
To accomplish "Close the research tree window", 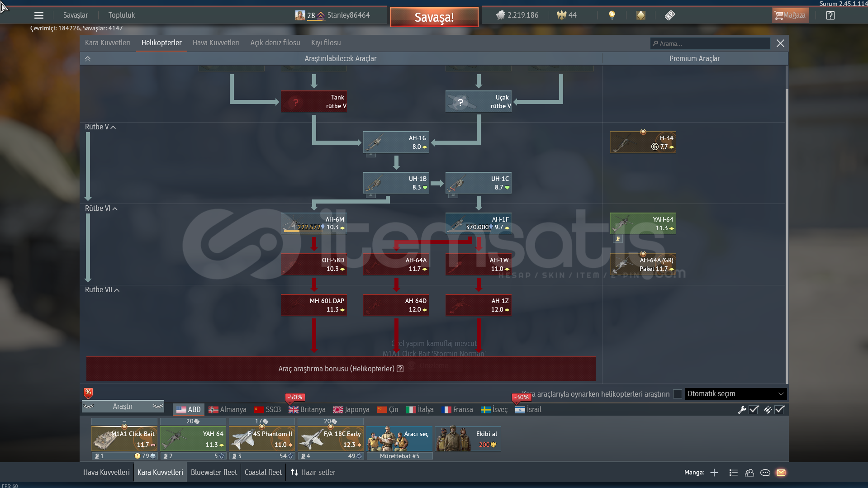I will coord(780,43).
